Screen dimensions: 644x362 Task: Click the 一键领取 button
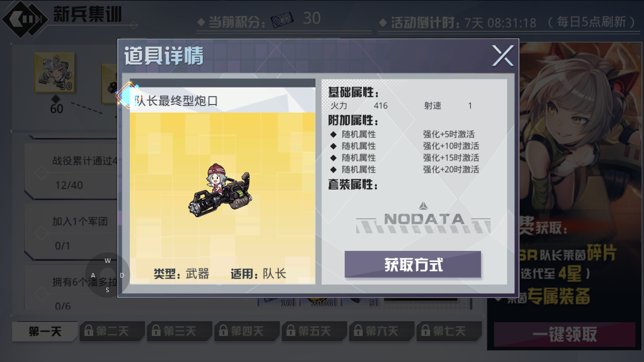(x=565, y=334)
